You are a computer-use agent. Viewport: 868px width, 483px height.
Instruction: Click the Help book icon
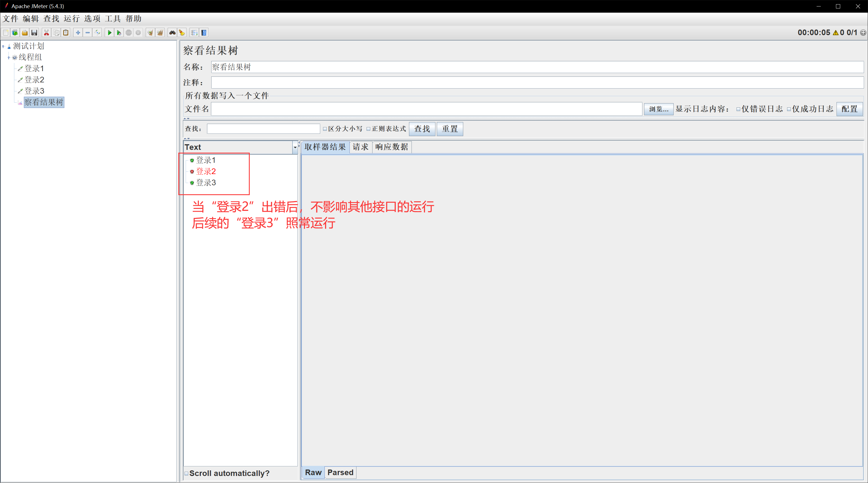pyautogui.click(x=204, y=33)
